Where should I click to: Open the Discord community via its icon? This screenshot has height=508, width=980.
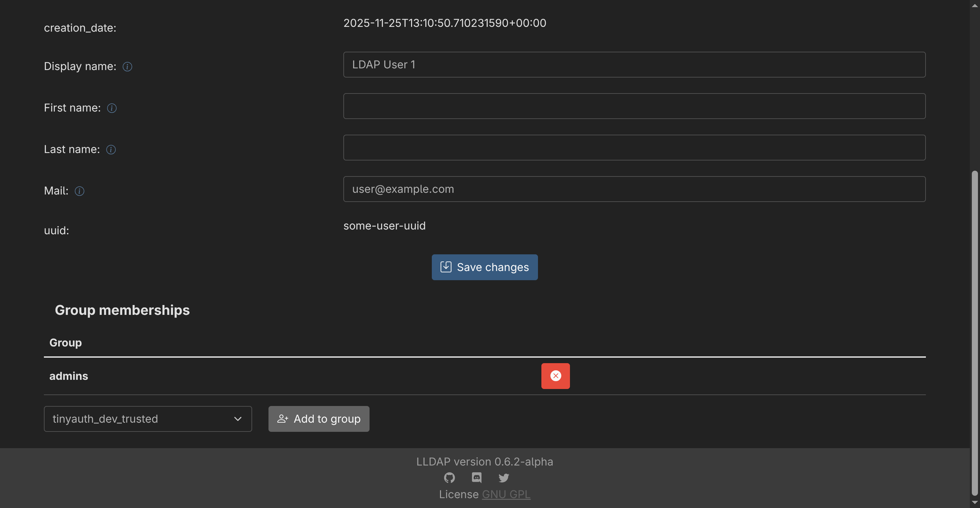(476, 478)
